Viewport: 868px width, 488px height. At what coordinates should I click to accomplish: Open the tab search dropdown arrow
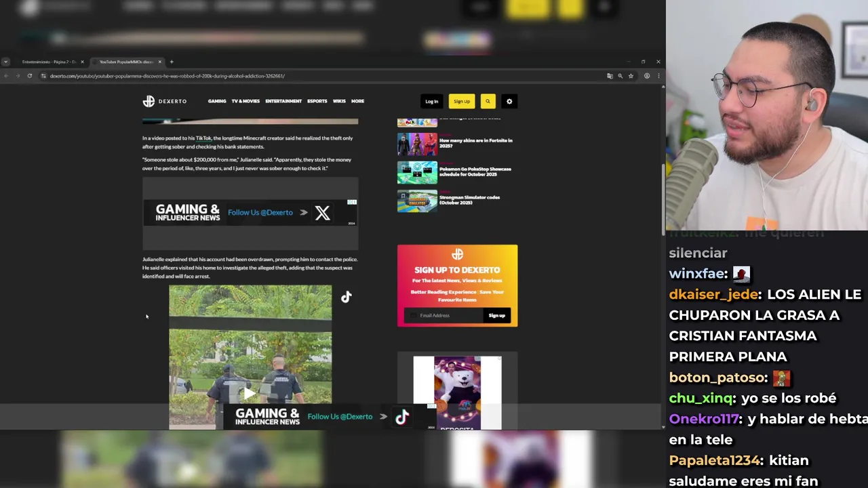point(5,62)
